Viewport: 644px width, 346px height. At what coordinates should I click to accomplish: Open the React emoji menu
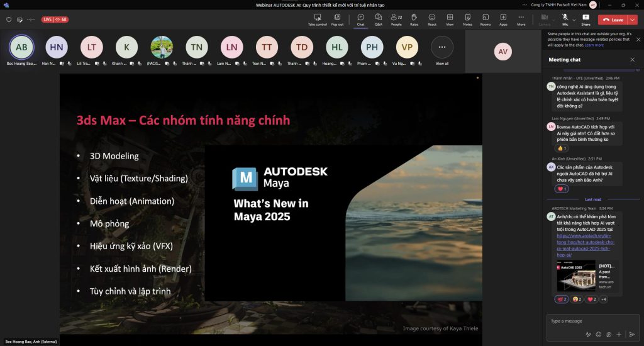click(x=432, y=20)
